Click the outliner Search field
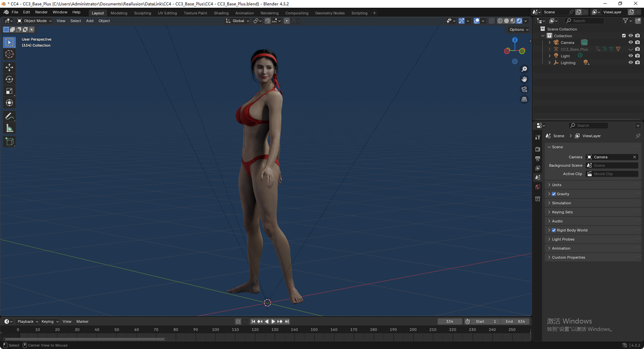The image size is (644, 349). click(x=584, y=21)
